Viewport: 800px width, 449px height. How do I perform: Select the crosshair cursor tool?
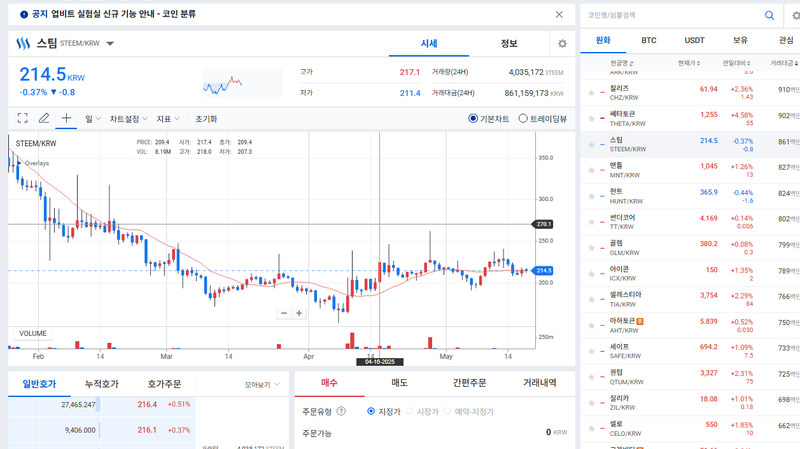pos(66,118)
